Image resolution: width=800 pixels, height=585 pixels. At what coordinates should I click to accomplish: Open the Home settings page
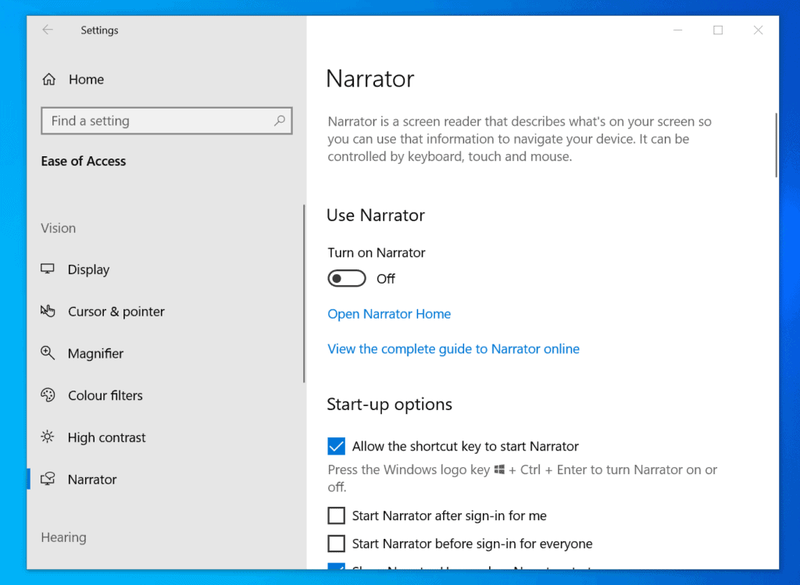tap(86, 80)
